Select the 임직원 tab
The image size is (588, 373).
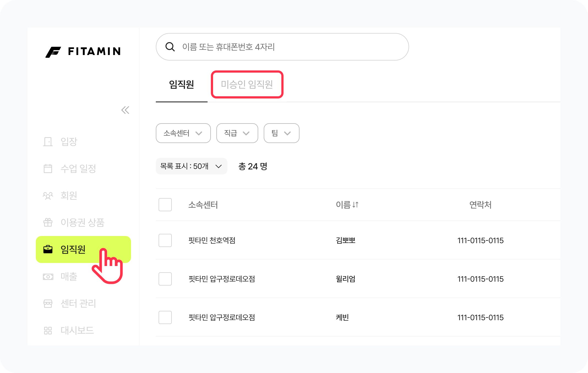(181, 84)
